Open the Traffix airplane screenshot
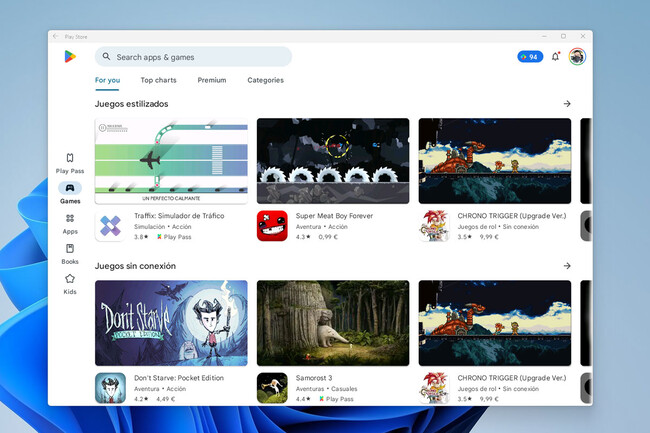Viewport: 650px width, 433px height. coord(171,161)
